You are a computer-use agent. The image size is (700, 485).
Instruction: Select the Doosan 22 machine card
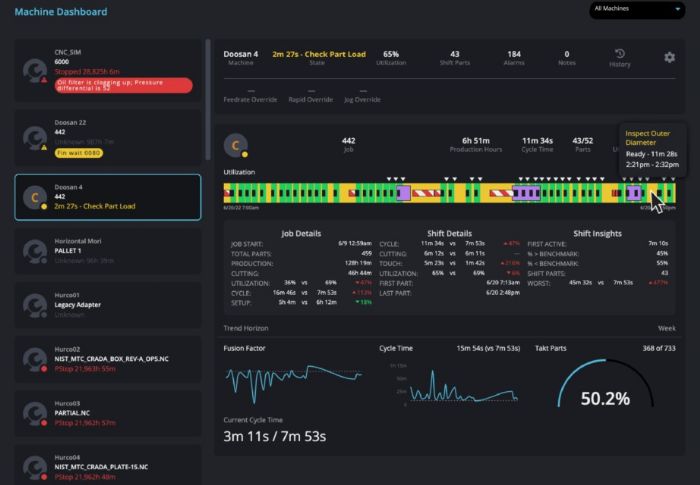[108, 138]
